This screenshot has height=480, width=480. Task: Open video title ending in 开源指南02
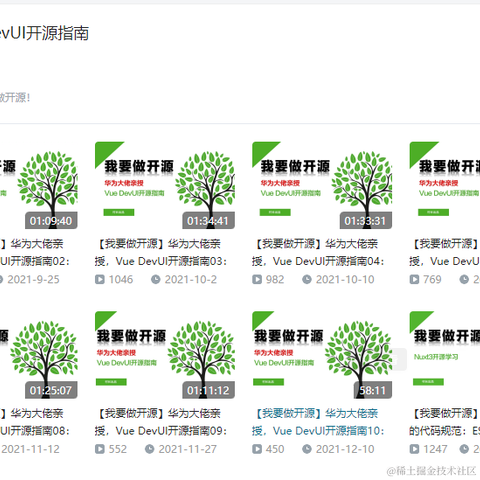(x=35, y=253)
